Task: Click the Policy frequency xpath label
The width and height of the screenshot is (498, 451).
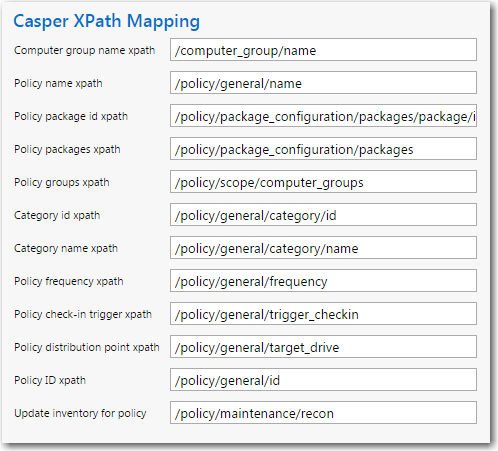Action: click(x=69, y=281)
